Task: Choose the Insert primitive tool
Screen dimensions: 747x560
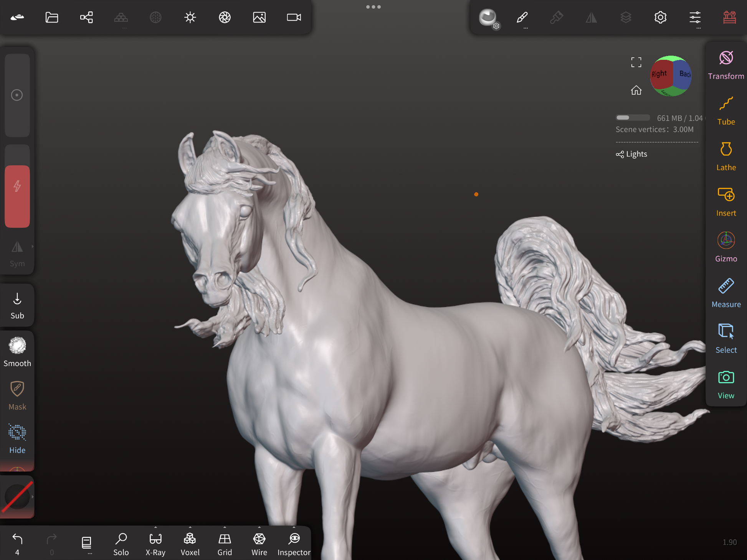Action: [726, 201]
